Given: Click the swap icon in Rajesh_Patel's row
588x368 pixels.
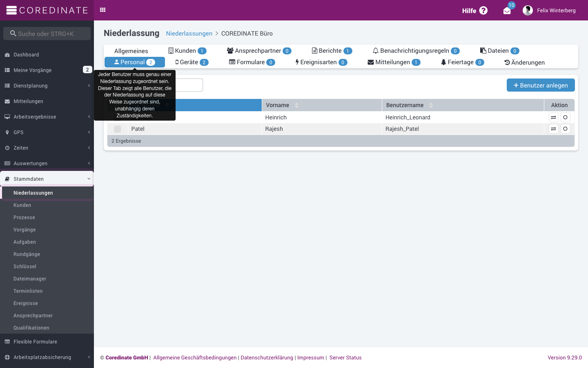Looking at the screenshot, I should click(554, 129).
